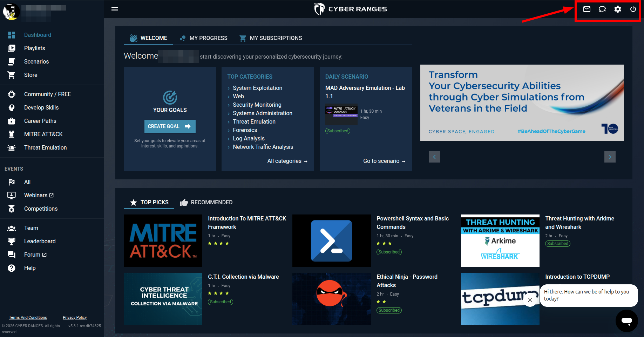This screenshot has width=644, height=337.
Task: Click the Career Paths briefcase icon
Action: coord(12,121)
